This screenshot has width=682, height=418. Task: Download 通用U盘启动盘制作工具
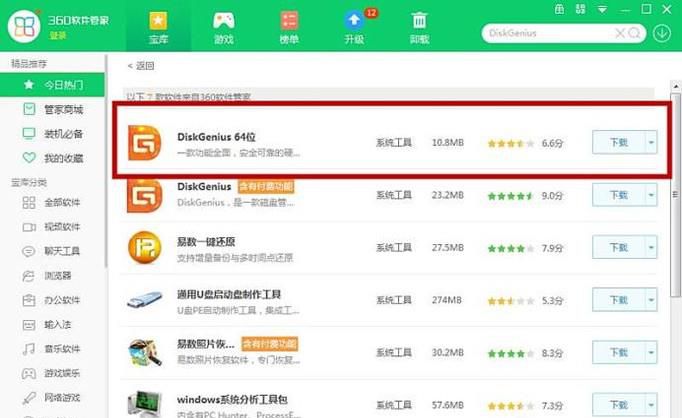(x=618, y=300)
